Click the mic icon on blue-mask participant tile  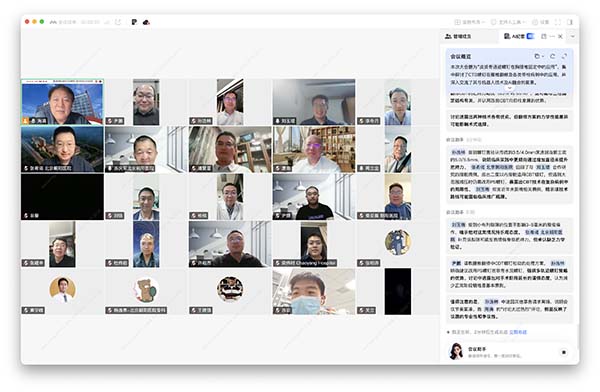278,310
